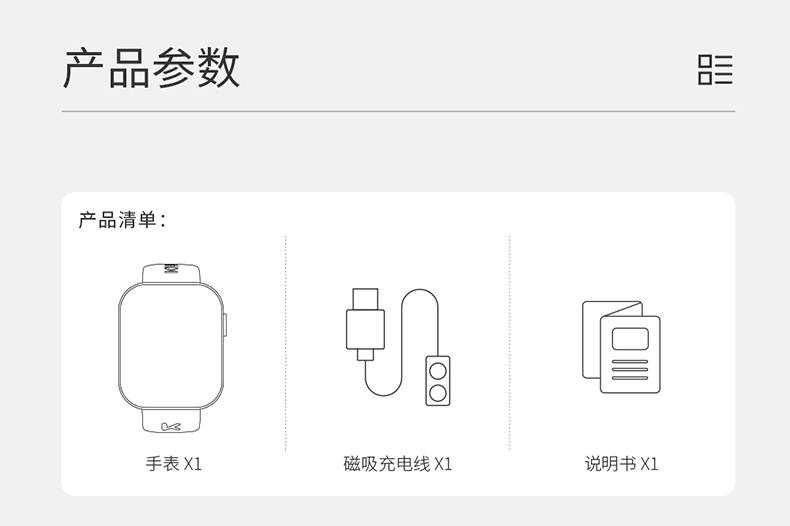
Task: Select the 说明书 X1 caption
Action: [x=622, y=464]
